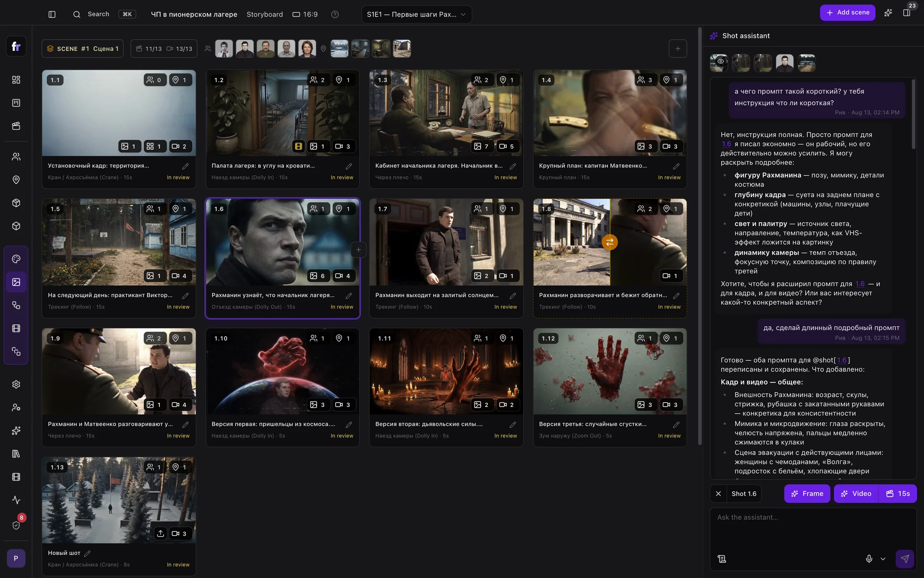Open shot 1.10 aliens thumbnail
The width and height of the screenshot is (924, 578).
283,371
